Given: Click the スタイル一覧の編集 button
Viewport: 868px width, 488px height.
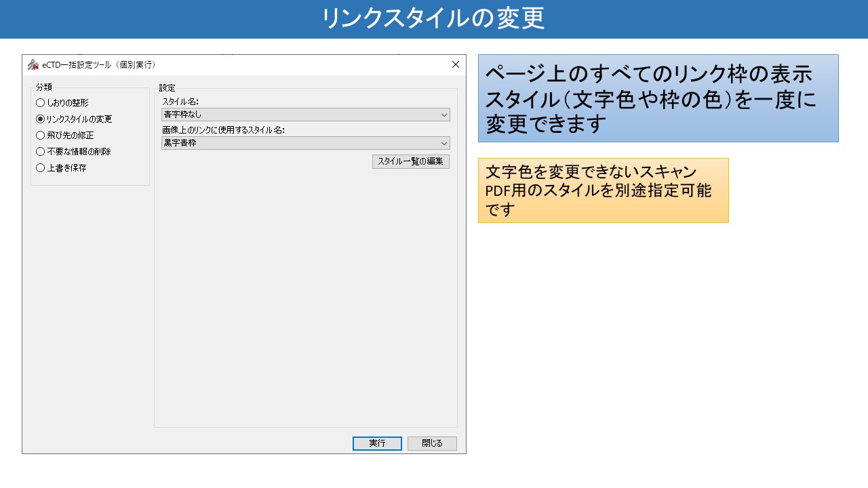Looking at the screenshot, I should [411, 161].
